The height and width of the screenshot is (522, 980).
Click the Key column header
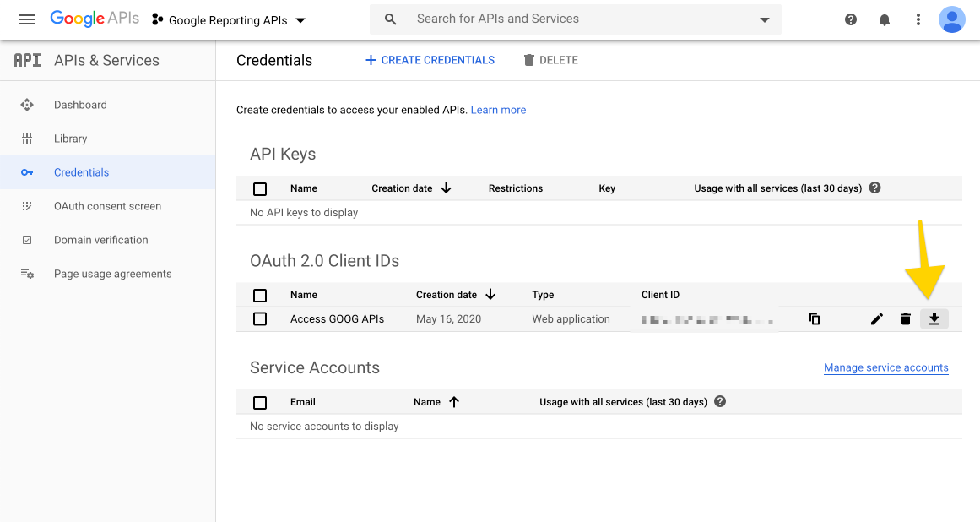[x=607, y=188]
